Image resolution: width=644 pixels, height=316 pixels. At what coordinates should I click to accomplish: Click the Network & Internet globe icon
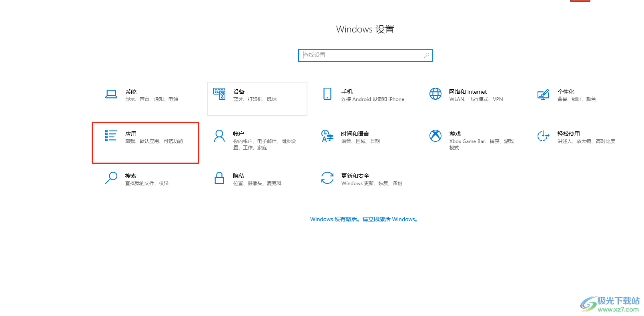tap(435, 94)
